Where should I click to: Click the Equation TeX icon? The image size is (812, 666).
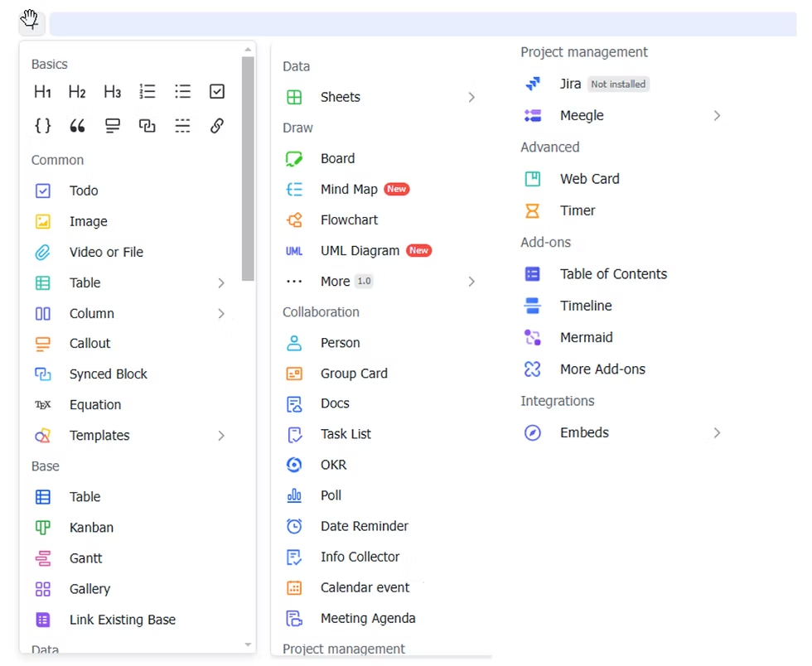coord(42,404)
